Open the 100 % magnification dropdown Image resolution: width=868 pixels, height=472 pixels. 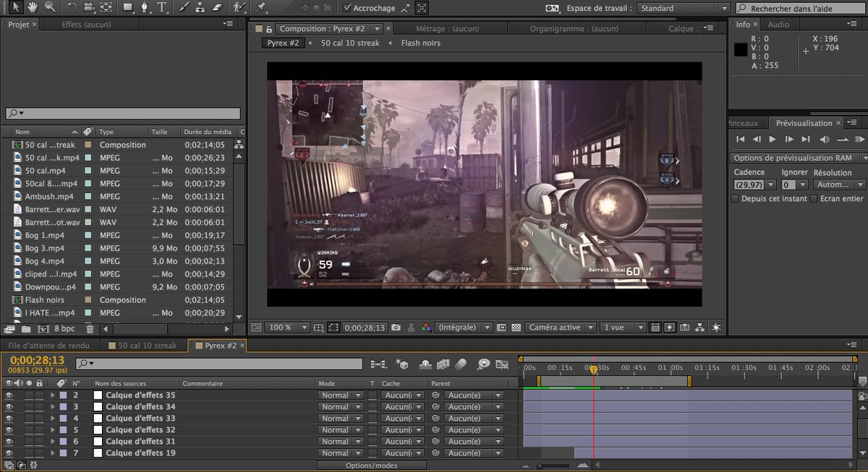coord(288,327)
